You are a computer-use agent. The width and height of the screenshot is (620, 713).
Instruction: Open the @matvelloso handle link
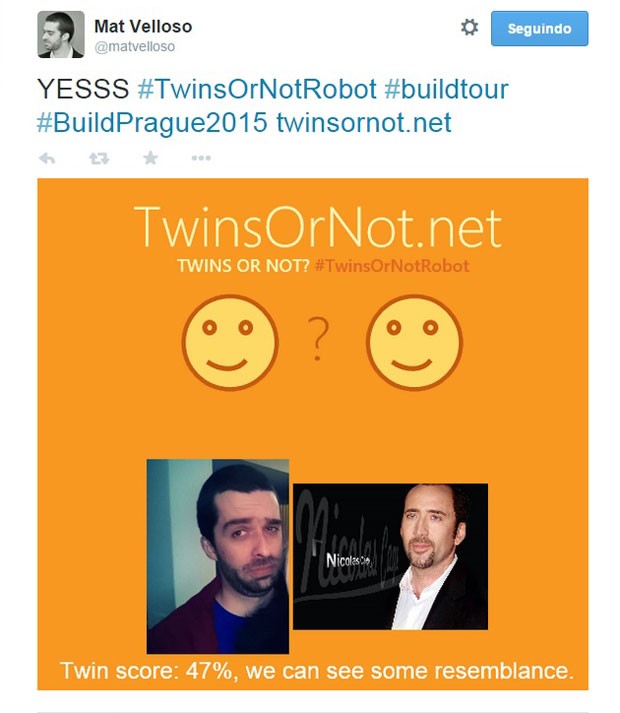[135, 46]
